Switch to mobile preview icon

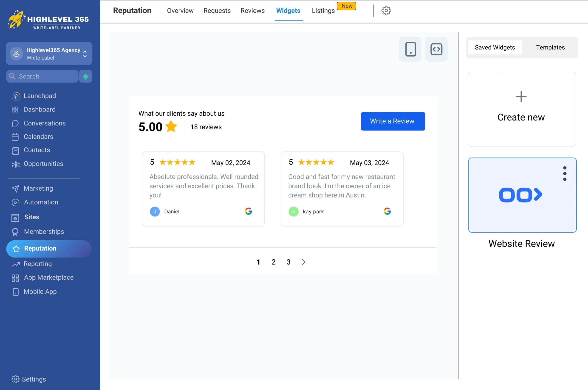point(410,49)
